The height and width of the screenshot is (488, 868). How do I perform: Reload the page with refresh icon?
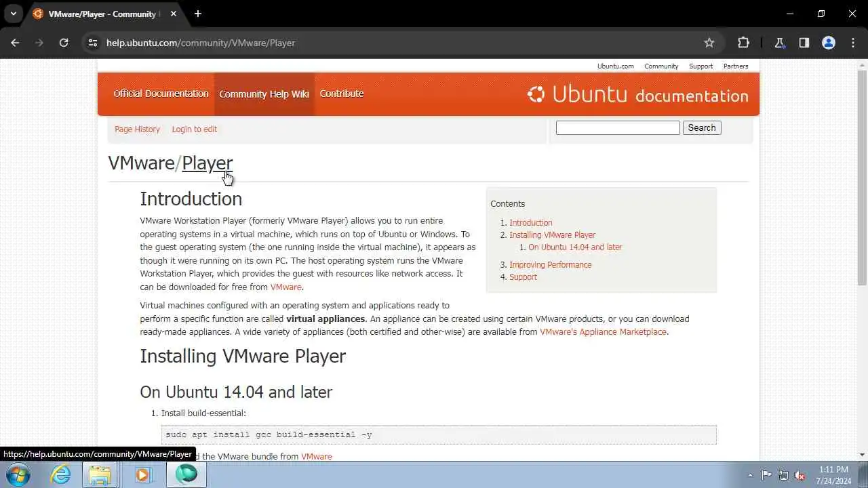[64, 43]
